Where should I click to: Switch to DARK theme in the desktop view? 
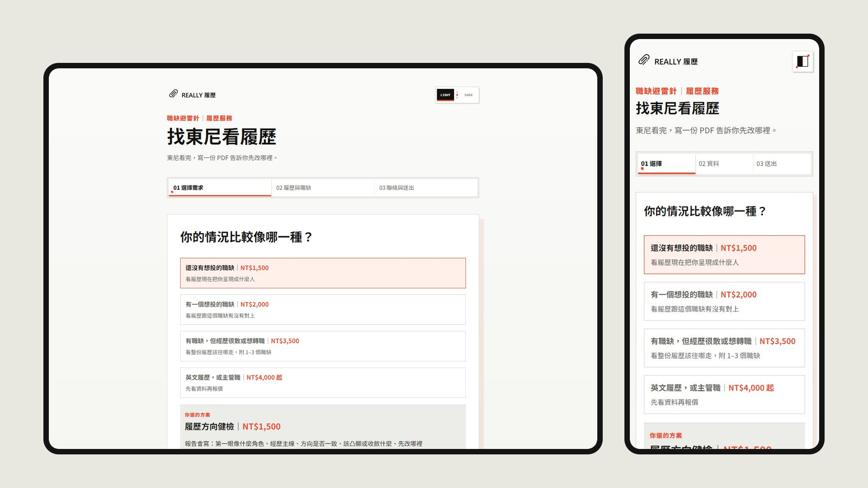469,95
